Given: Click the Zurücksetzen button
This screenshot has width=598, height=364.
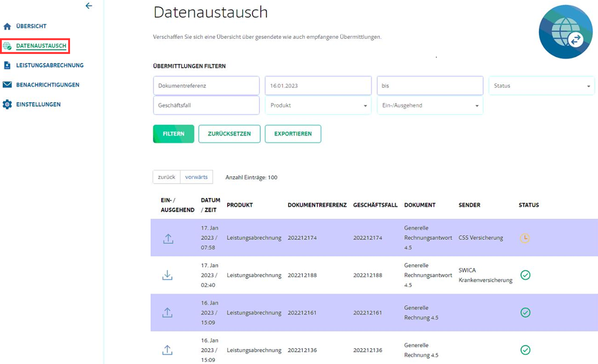Looking at the screenshot, I should click(x=229, y=134).
